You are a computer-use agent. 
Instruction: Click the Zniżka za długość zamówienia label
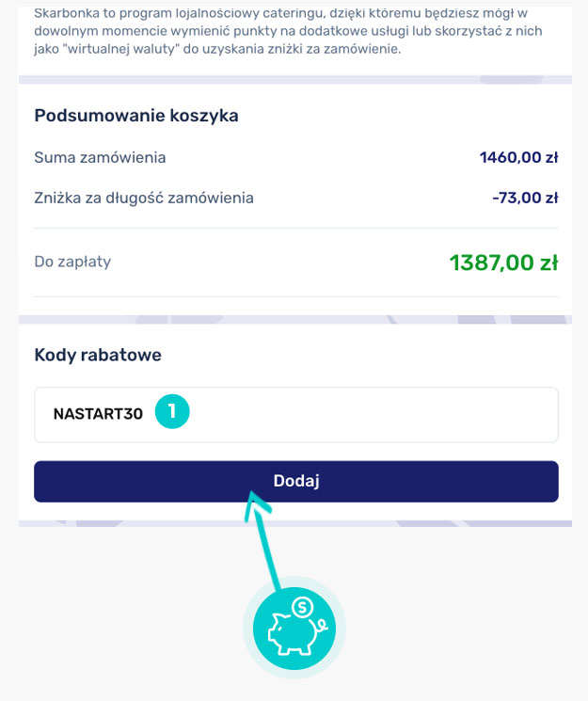pos(144,198)
